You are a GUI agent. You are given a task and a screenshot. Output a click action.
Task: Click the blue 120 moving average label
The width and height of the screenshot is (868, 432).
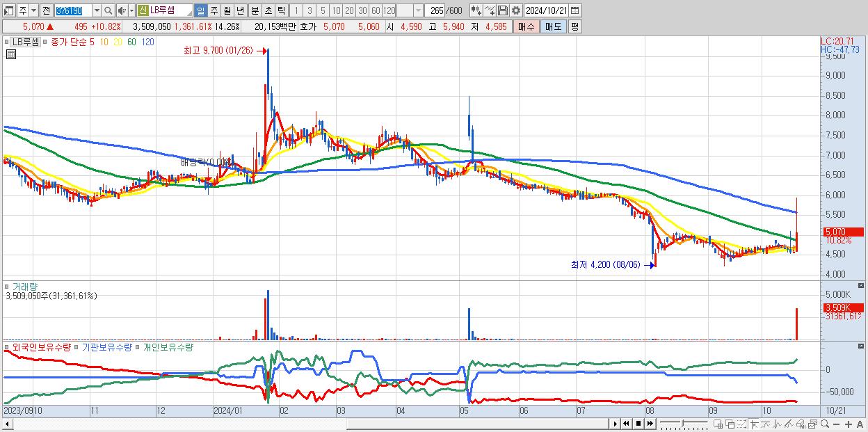click(x=147, y=42)
